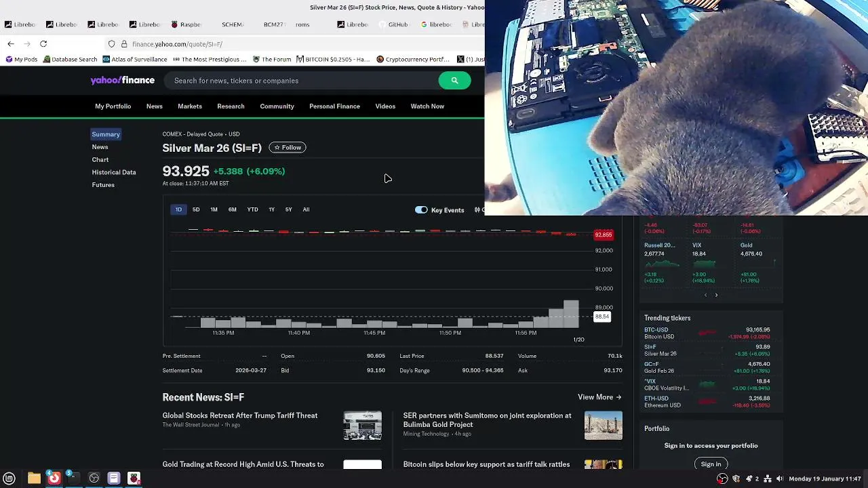Open the Yahoo Finance logo home
This screenshot has width=868, height=488.
click(123, 80)
